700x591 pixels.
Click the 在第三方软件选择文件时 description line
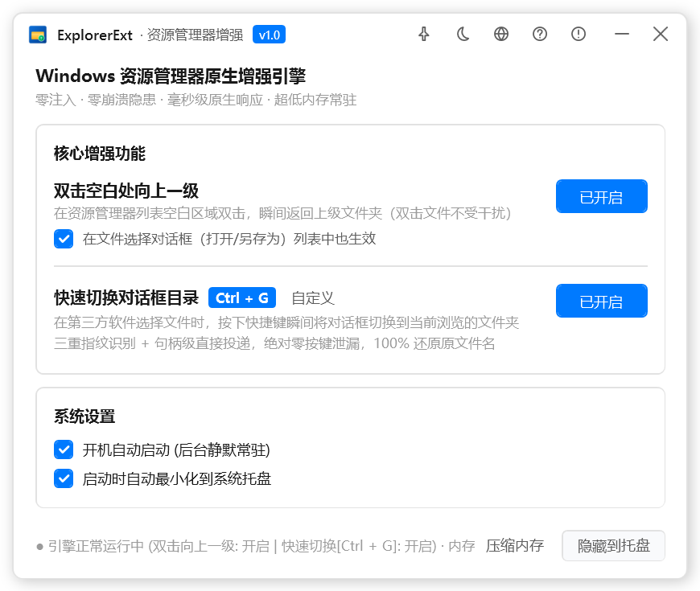[x=286, y=322]
